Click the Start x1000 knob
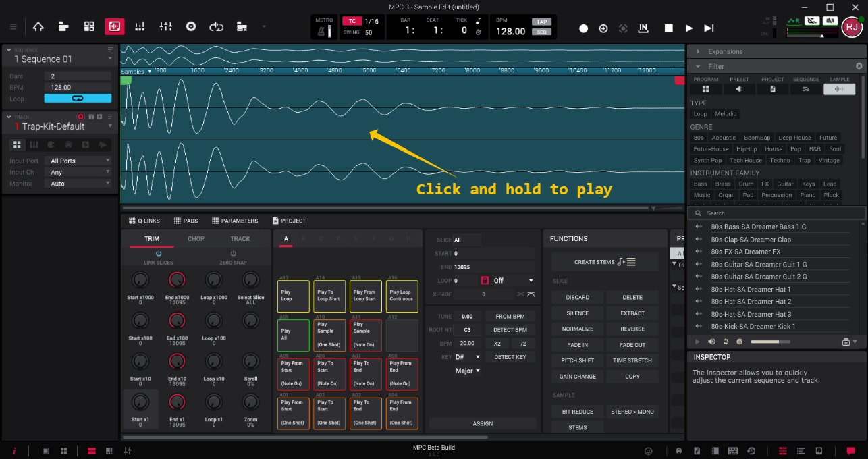The height and width of the screenshot is (459, 868). [x=140, y=279]
